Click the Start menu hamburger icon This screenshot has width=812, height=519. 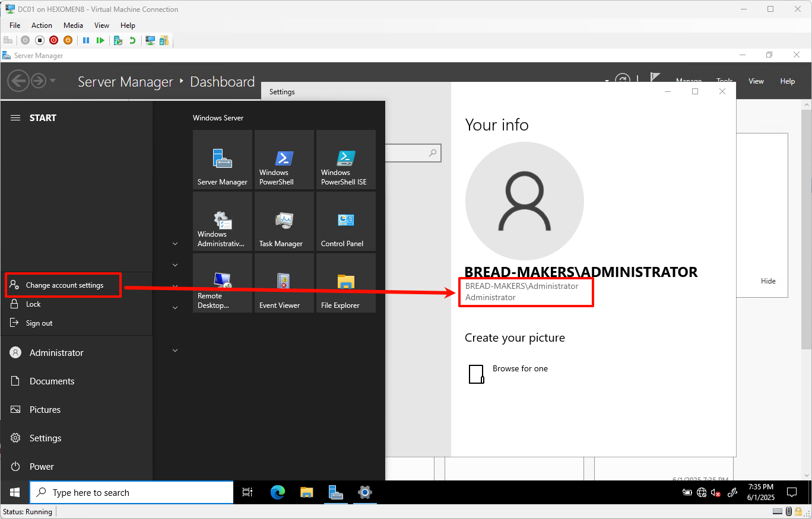15,118
